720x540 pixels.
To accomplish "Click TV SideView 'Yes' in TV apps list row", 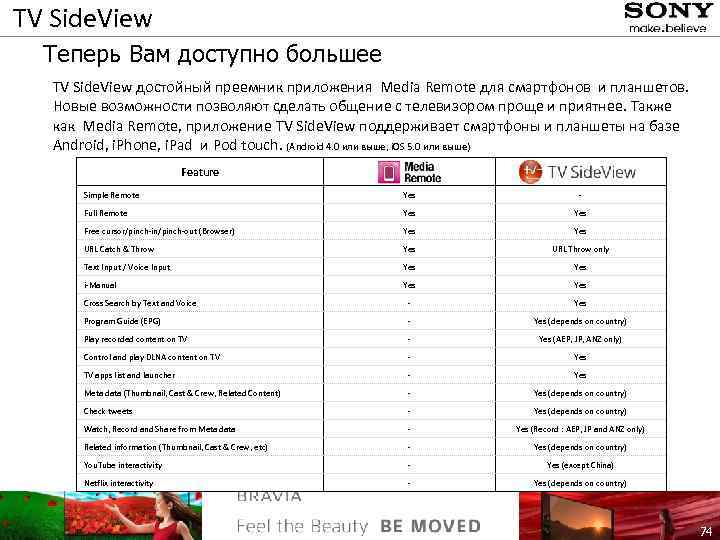I will (x=580, y=375).
